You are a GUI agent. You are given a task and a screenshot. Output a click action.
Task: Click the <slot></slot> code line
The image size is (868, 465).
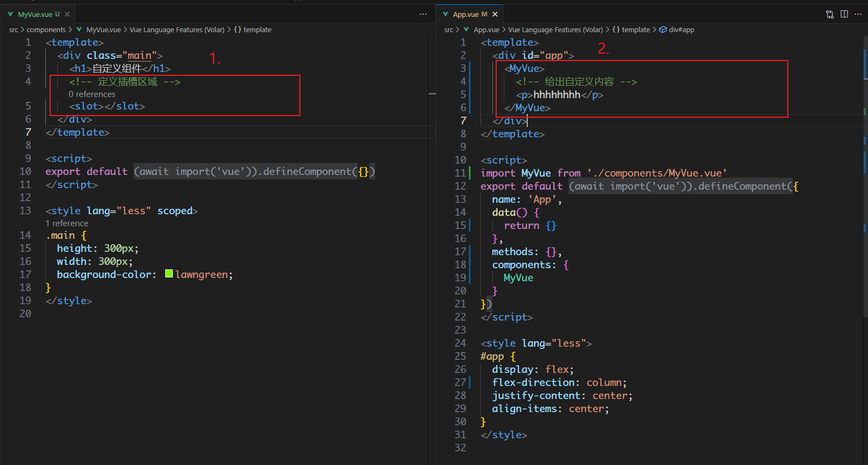point(107,106)
